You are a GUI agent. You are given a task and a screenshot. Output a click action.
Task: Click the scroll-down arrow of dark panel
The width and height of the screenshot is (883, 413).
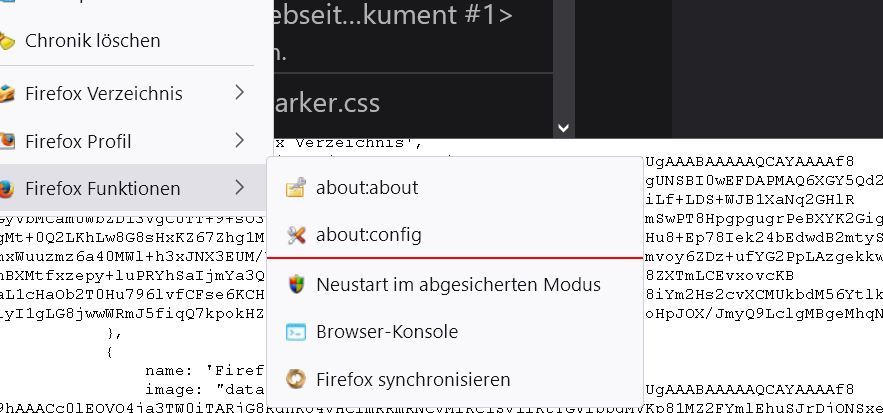click(x=563, y=128)
